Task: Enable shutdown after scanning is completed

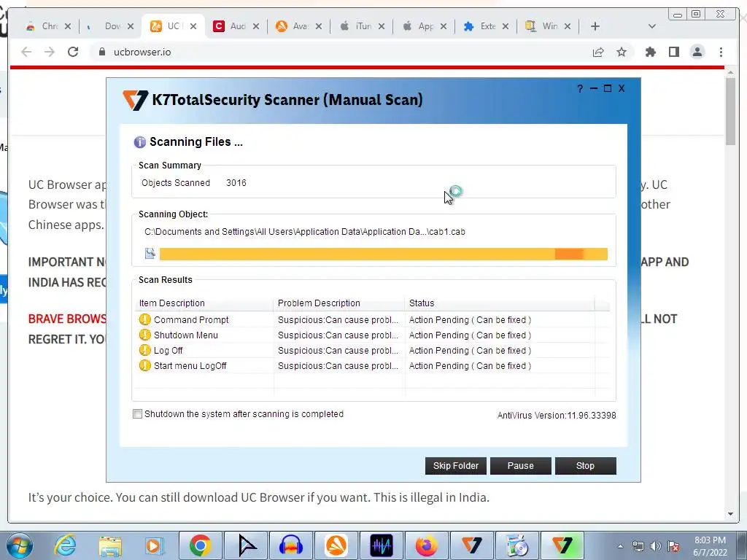Action: click(137, 414)
